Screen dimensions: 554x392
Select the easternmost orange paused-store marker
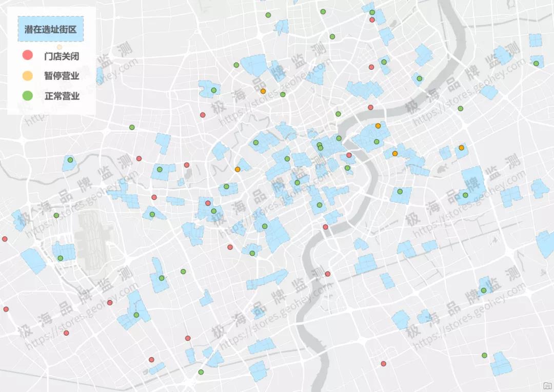tap(461, 148)
